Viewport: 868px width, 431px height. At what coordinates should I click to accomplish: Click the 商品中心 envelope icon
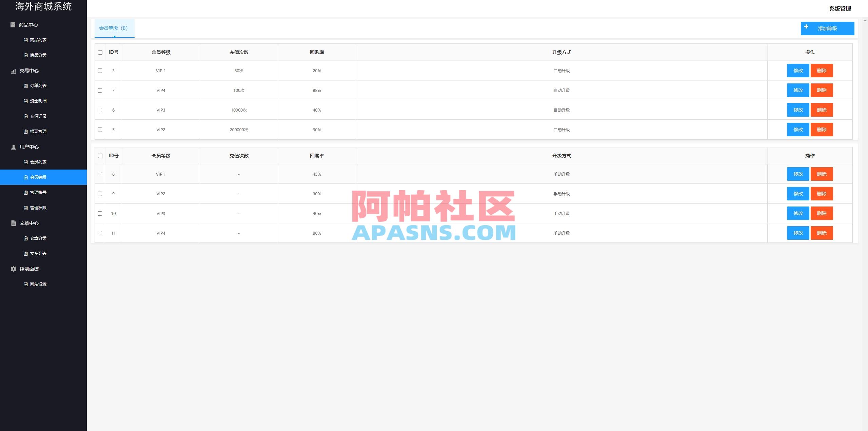(x=12, y=24)
